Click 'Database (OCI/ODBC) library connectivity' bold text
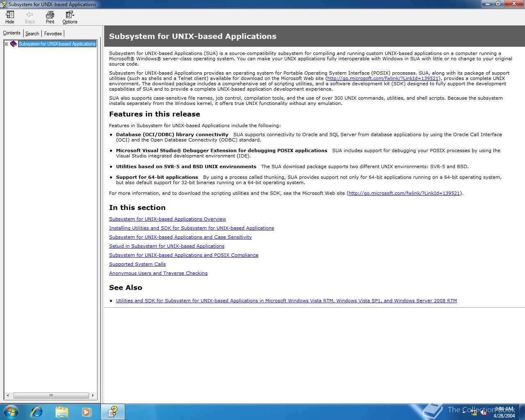This screenshot has height=420, width=525. 172,135
